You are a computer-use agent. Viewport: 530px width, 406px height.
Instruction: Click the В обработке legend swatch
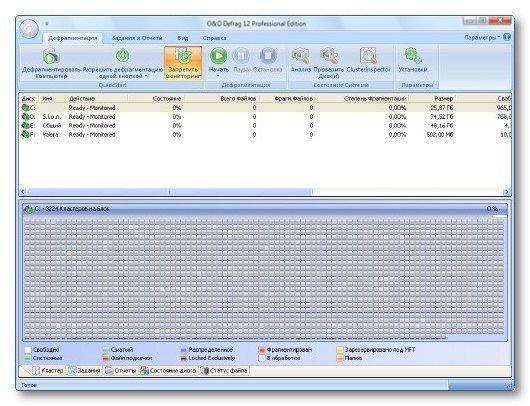[x=262, y=358]
